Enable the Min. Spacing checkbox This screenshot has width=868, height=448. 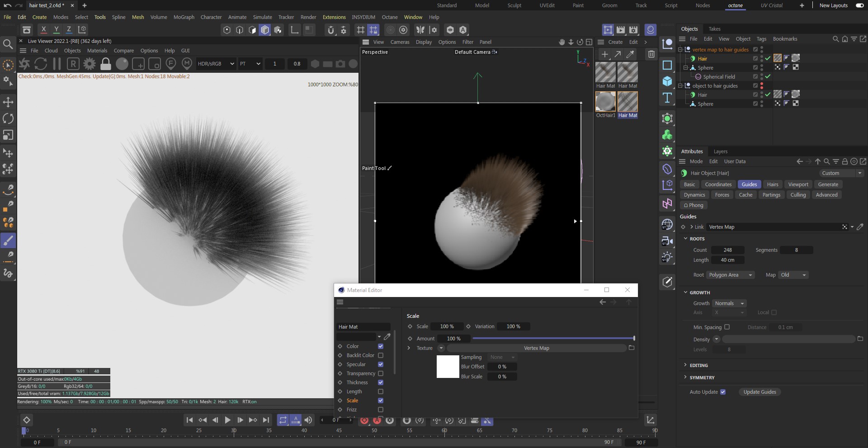[727, 327]
